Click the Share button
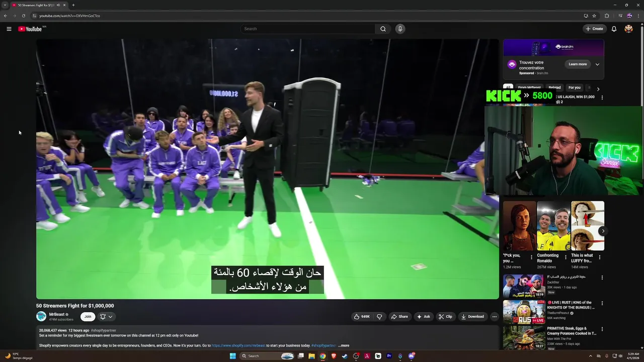Screen dimensions: 644x362 [x=399, y=316]
